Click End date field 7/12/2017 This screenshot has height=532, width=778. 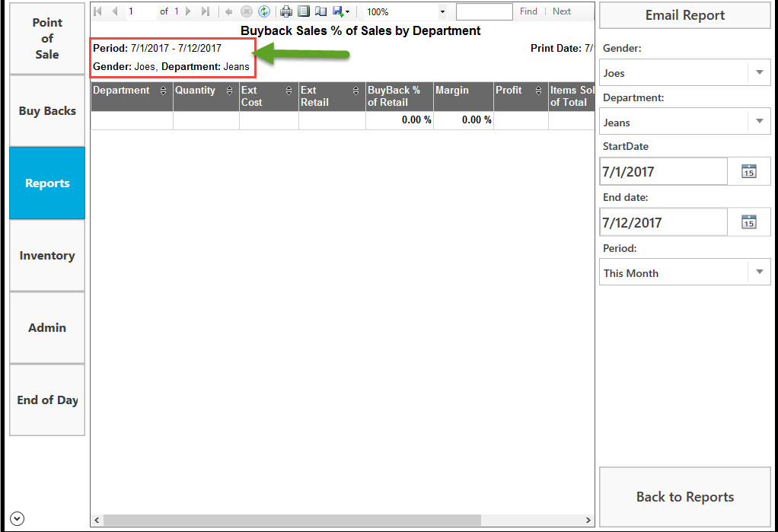point(663,222)
